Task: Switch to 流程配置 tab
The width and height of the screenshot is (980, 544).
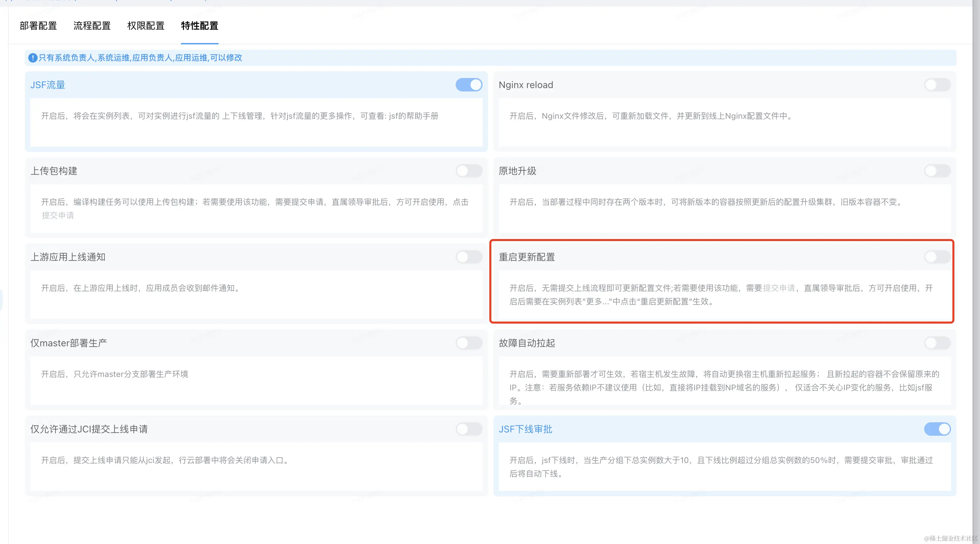Action: coord(92,26)
